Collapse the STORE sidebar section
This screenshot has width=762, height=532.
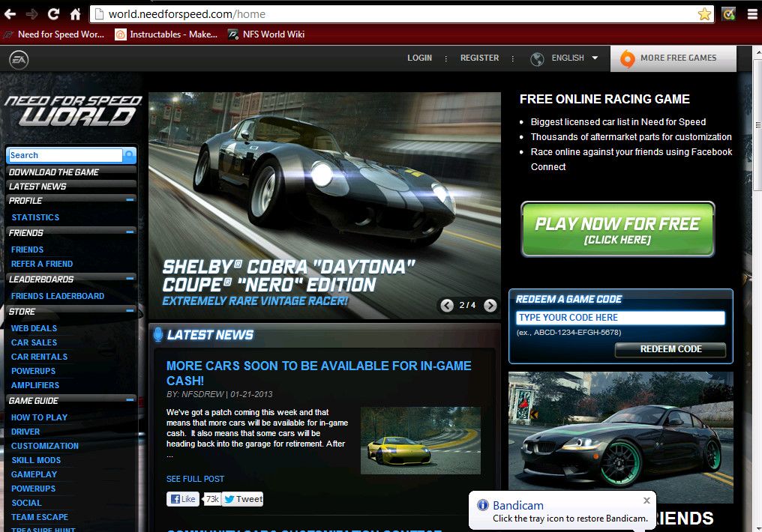(x=130, y=311)
